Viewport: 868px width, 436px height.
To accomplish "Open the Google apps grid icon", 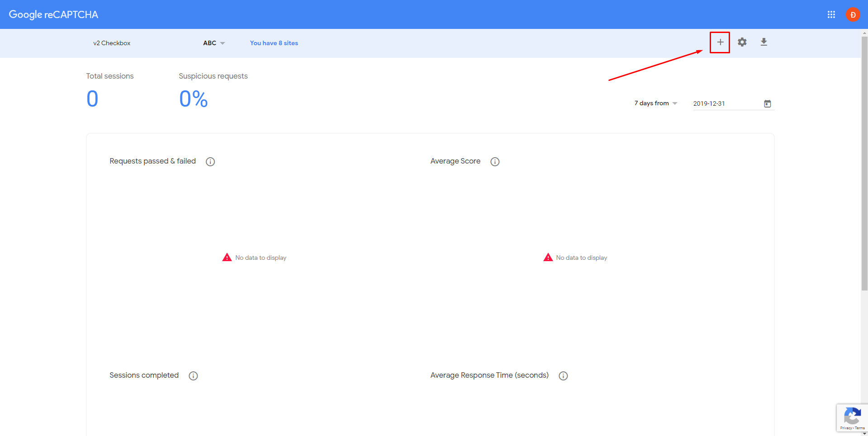I will [831, 14].
